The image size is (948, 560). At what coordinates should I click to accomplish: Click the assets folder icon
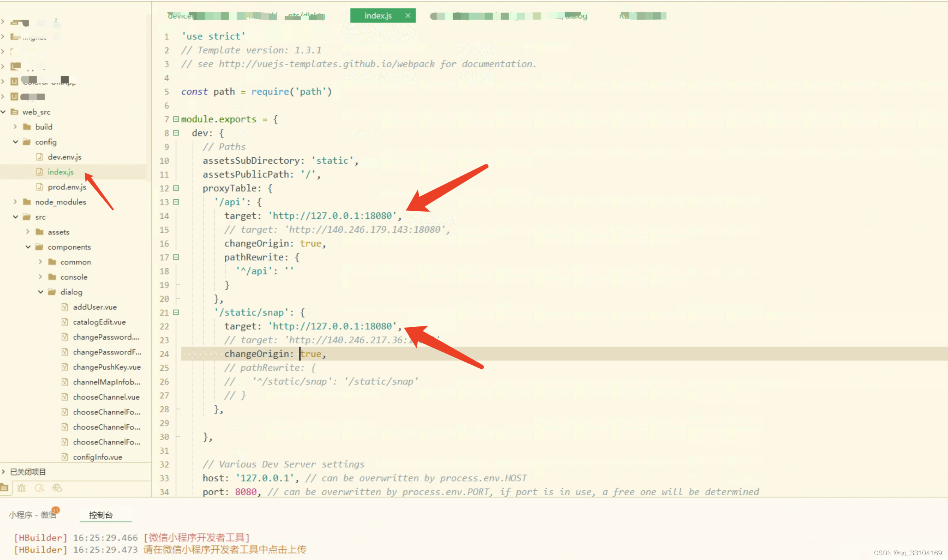coord(40,232)
